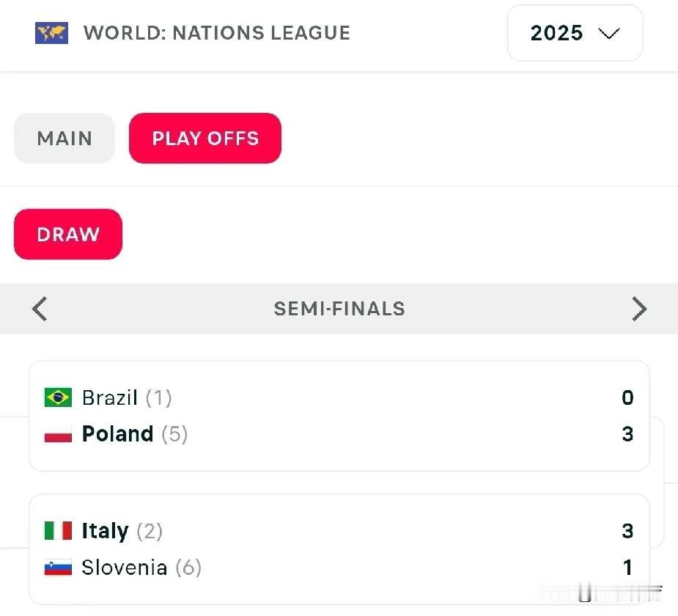Expand the year selector chevron arrow
Image resolution: width=678 pixels, height=616 pixels.
(609, 33)
